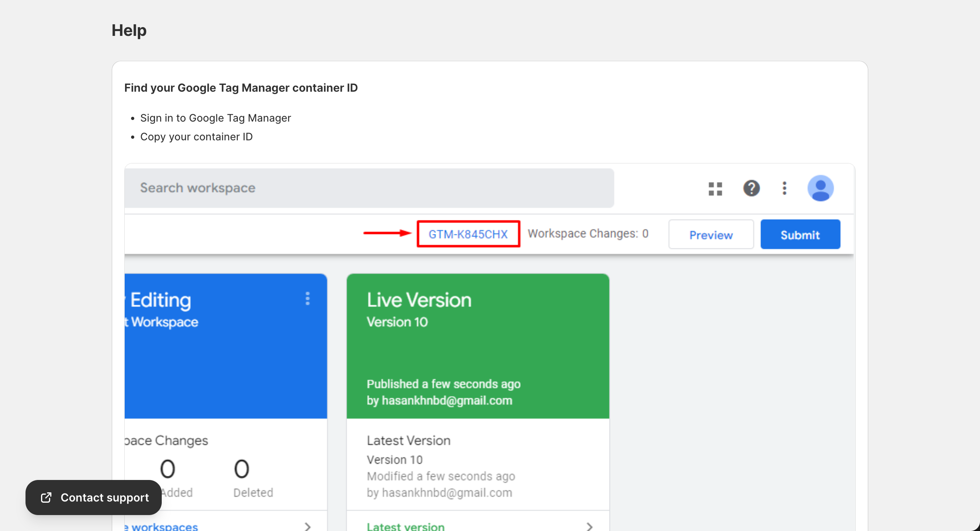The height and width of the screenshot is (531, 980).
Task: Open the Contact support button
Action: (104, 497)
